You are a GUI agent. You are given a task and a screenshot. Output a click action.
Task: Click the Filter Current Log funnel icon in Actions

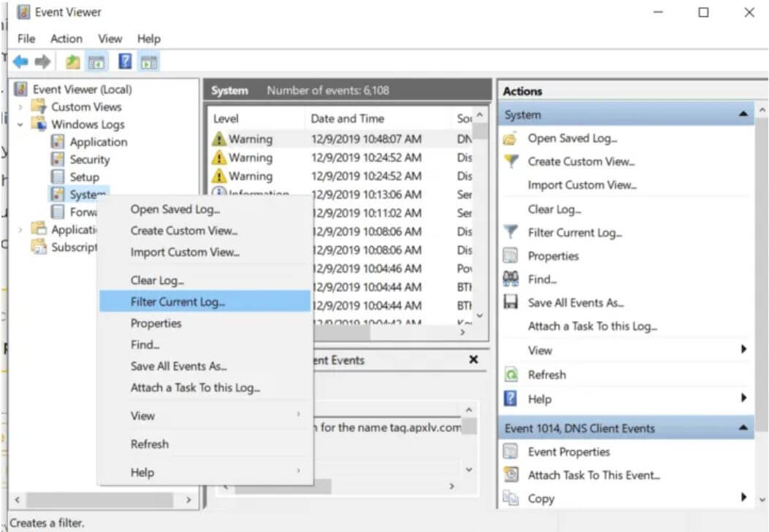511,233
